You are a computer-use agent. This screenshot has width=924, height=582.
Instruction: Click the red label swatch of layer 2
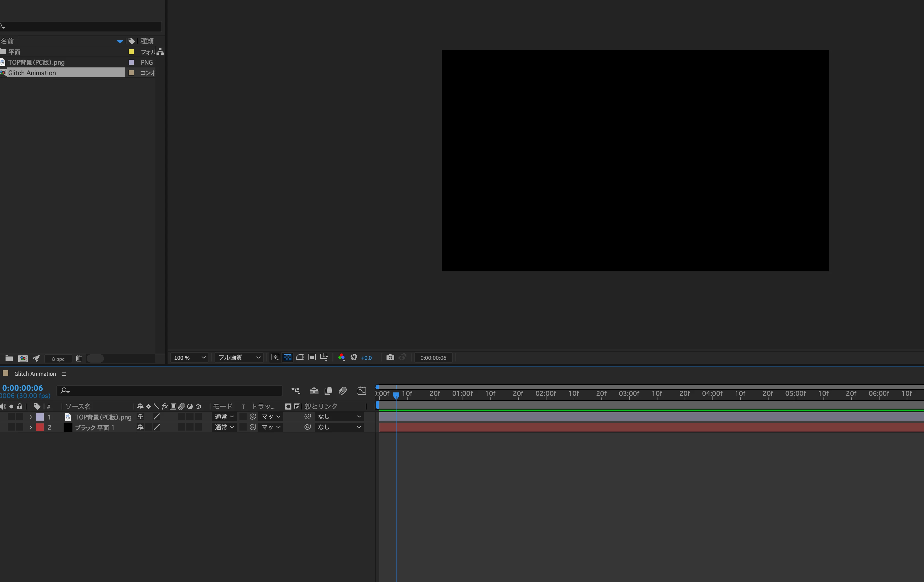click(40, 427)
